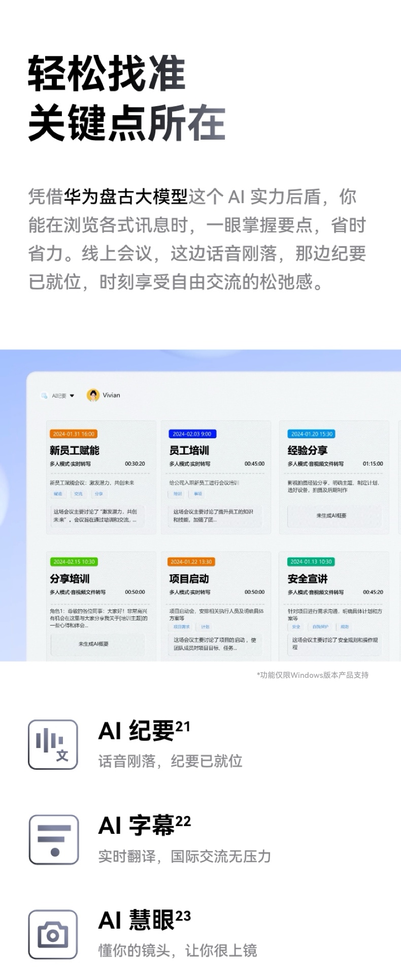Image resolution: width=401 pixels, height=980 pixels.
Task: Click the 安全宣讲 AI summary box
Action: tap(335, 644)
